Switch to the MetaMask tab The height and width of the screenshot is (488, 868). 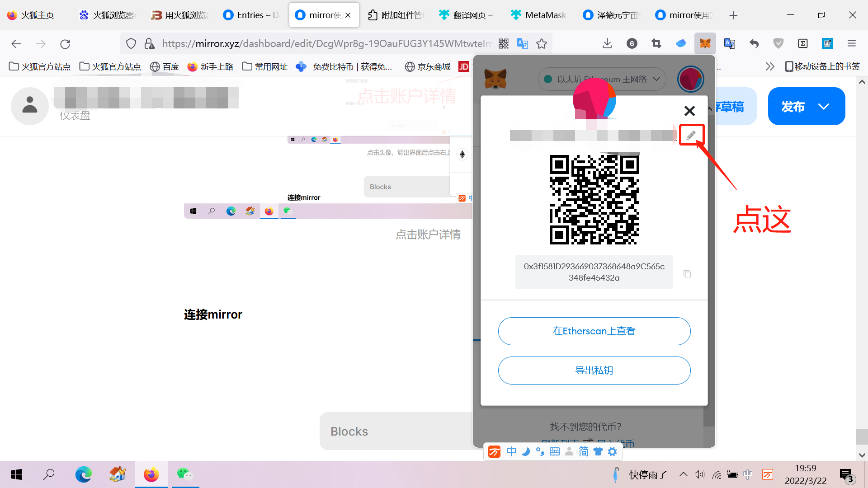click(x=540, y=15)
